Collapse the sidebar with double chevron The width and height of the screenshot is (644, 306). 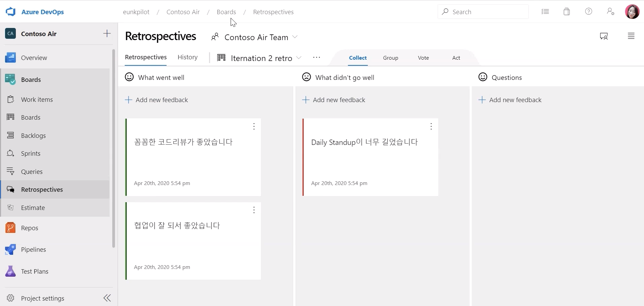click(x=107, y=298)
